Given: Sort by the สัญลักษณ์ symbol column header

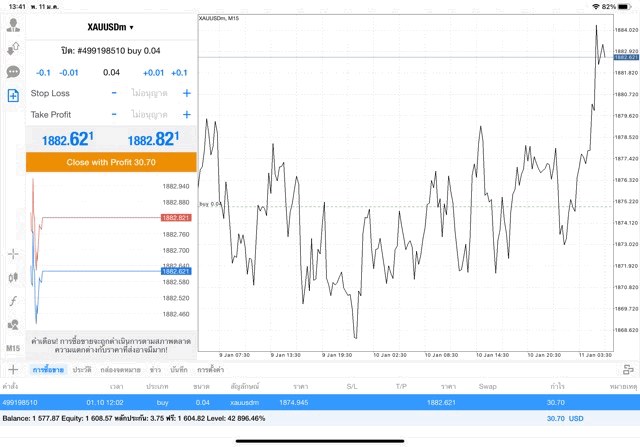Looking at the screenshot, I should [244, 386].
